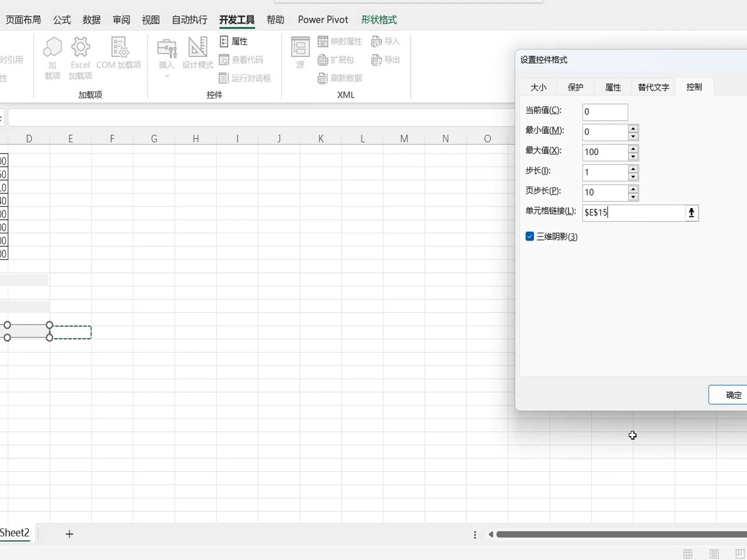
Task: Open the XML 源 pane
Action: click(x=300, y=52)
